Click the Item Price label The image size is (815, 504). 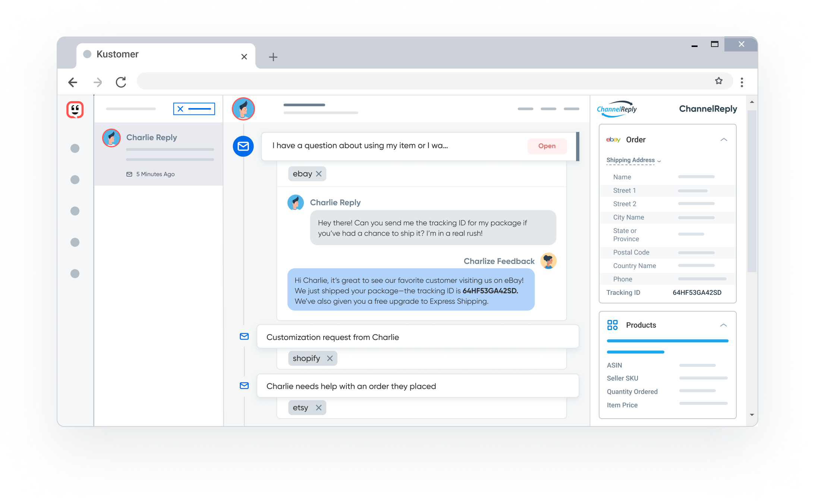(x=622, y=405)
